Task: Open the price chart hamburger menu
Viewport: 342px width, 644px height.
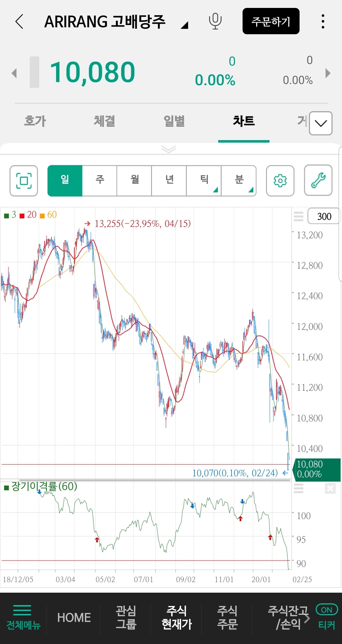Action: coord(299,216)
